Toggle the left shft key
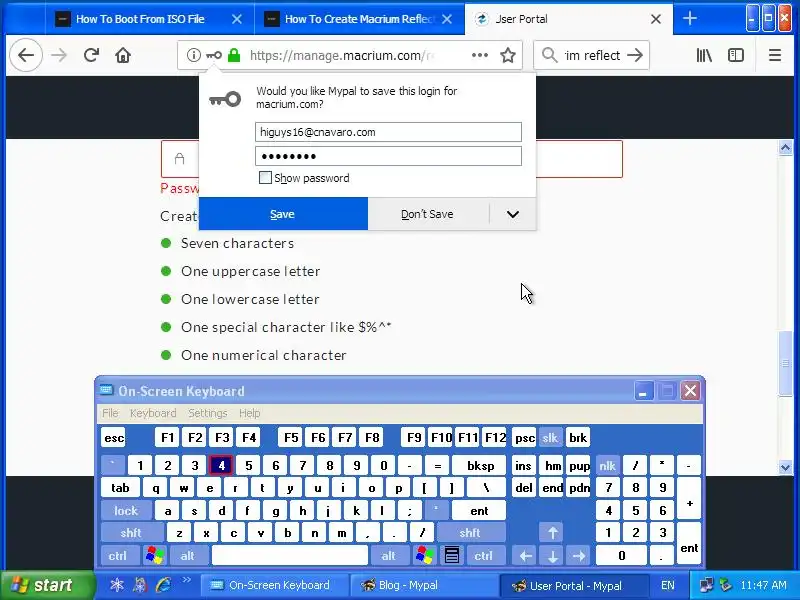Viewport: 800px width, 600px height. click(x=132, y=533)
